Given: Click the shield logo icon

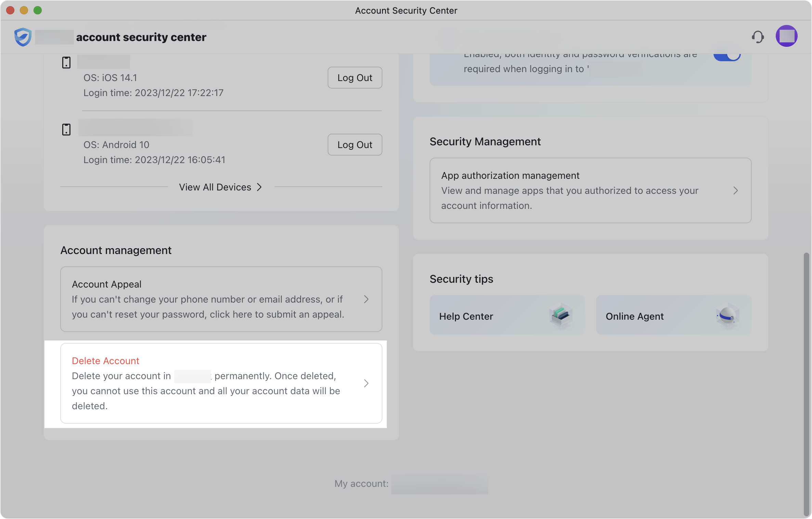Looking at the screenshot, I should pos(23,37).
